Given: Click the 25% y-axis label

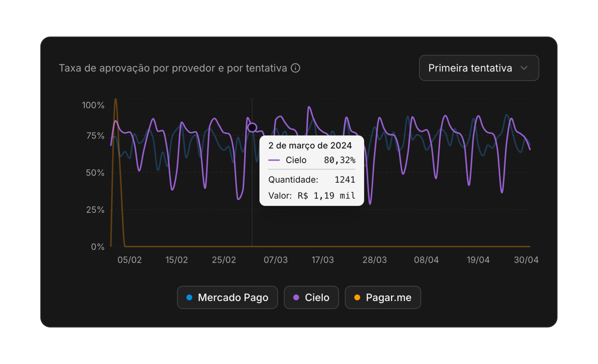Looking at the screenshot, I should point(95,210).
